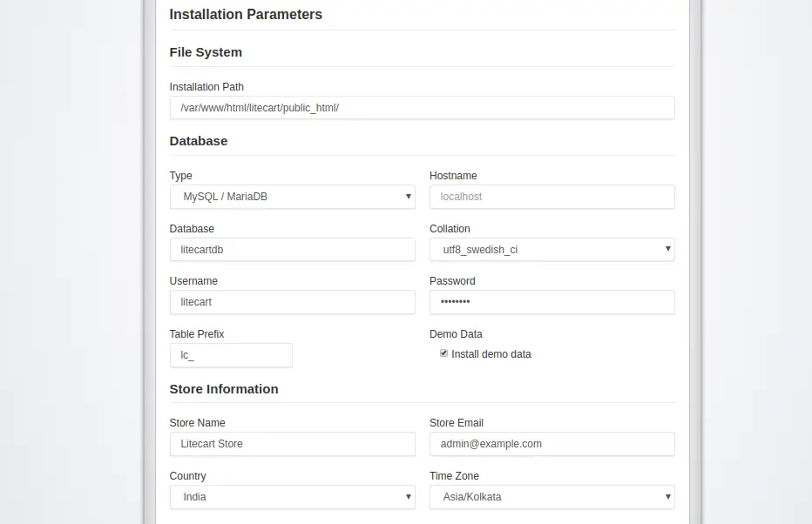Expand the Time Zone dropdown showing Asia/Kolkata
Image resolution: width=812 pixels, height=524 pixels.
(552, 497)
